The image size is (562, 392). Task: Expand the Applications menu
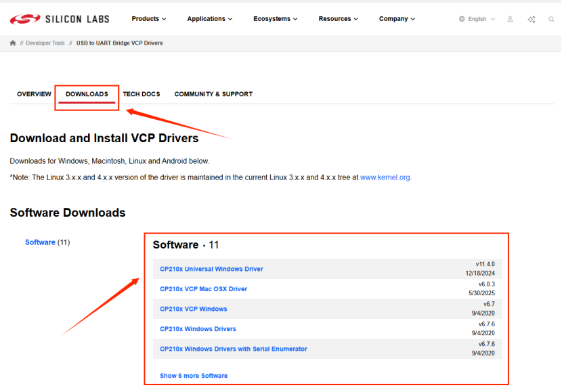(x=209, y=19)
